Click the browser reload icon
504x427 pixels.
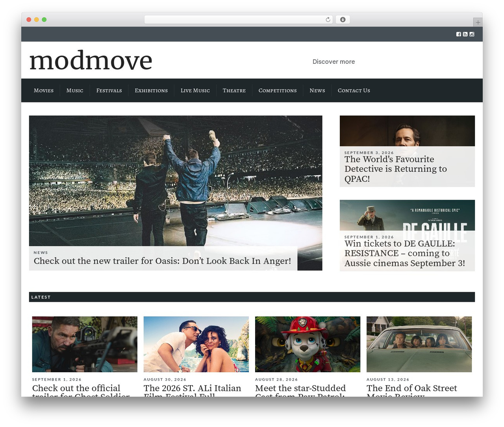328,20
